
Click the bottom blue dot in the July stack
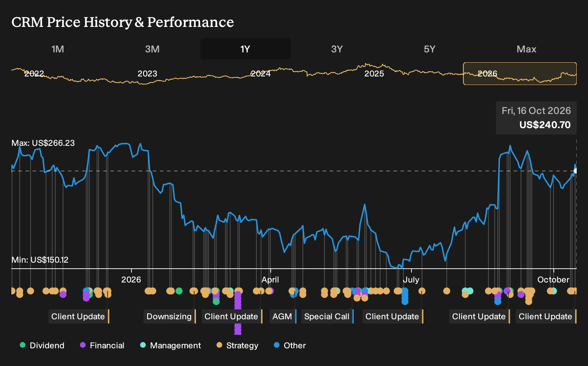(x=405, y=302)
